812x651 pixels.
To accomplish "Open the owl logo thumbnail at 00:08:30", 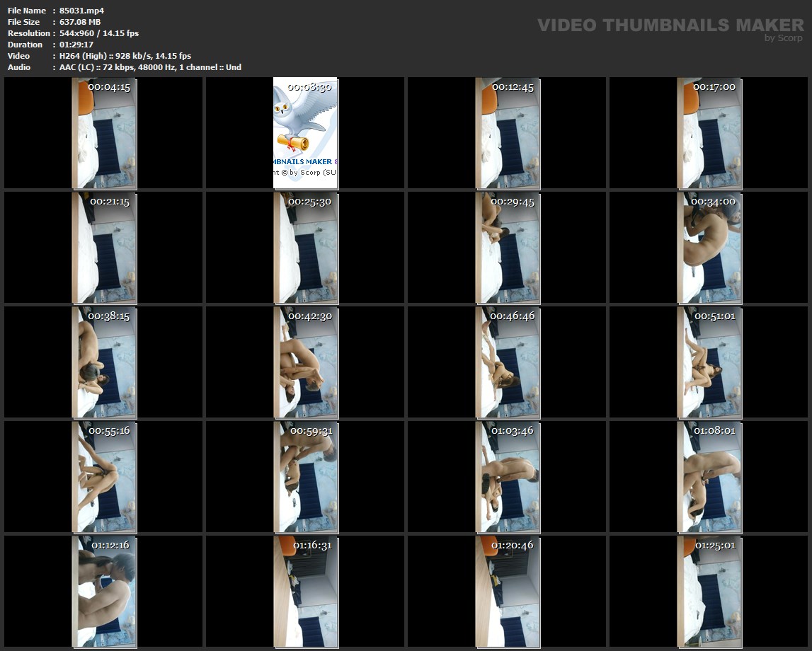I will 306,133.
